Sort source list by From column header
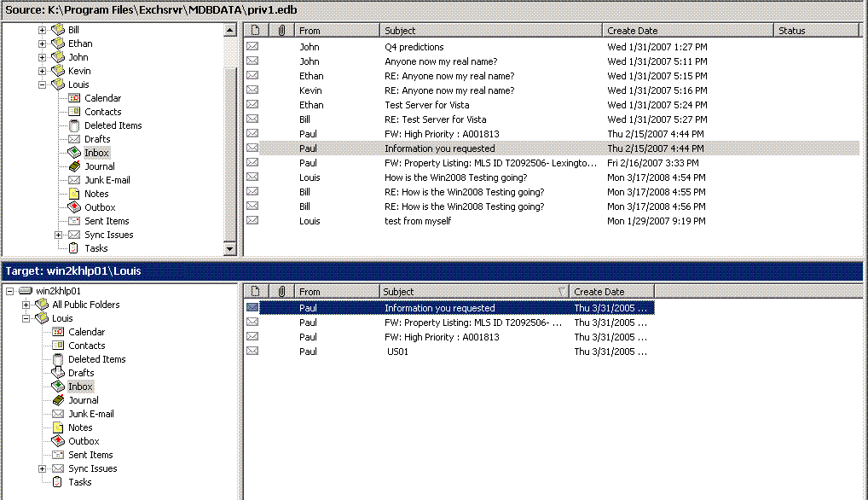The image size is (868, 500). [337, 31]
